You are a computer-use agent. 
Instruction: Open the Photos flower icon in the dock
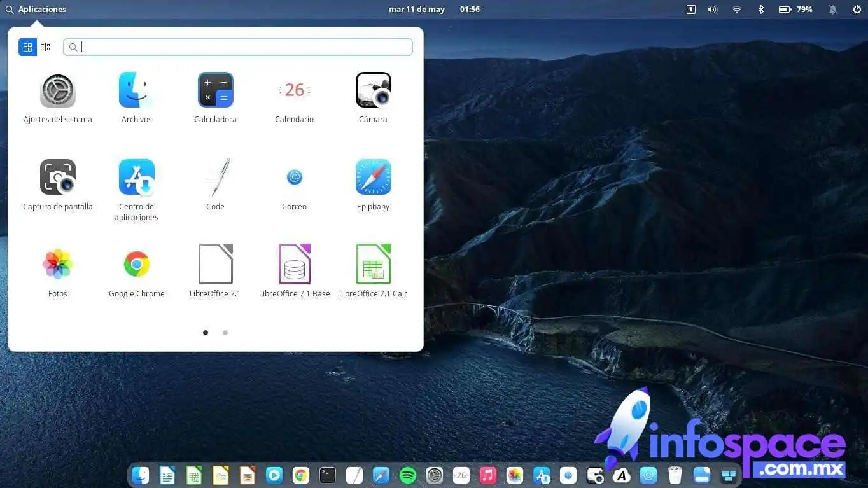click(515, 475)
